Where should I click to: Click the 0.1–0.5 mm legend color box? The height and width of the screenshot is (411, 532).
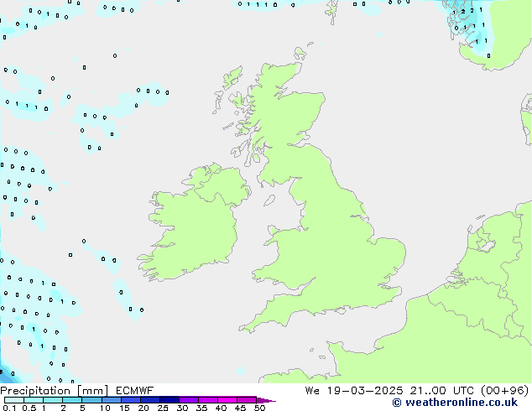pos(14,400)
